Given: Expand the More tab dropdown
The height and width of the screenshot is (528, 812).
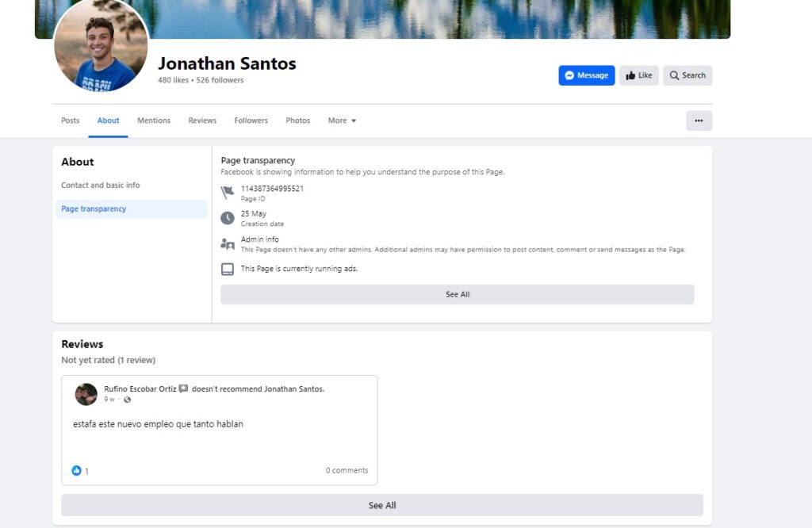Looking at the screenshot, I should click(x=342, y=121).
